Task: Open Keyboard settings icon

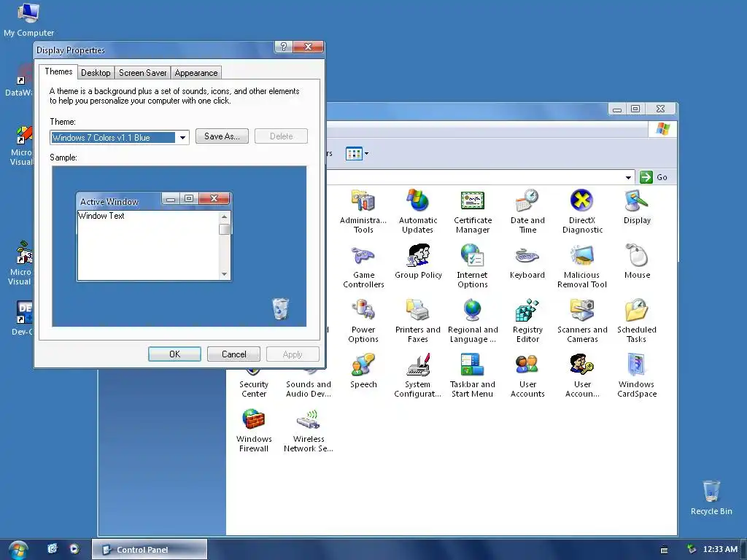Action: point(527,262)
